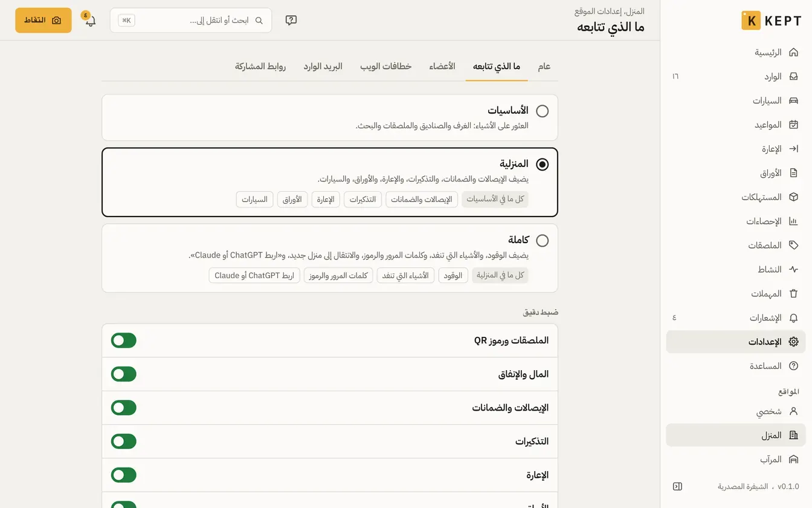Open المساعدة (Help) in the sidebar

pyautogui.click(x=736, y=366)
